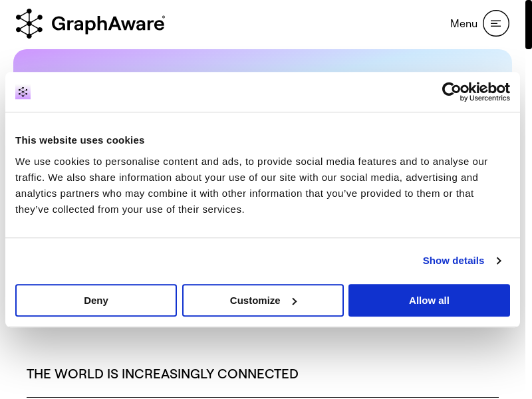The width and height of the screenshot is (532, 399).
Task: Click the arrow inside the Customize button
Action: (294, 301)
